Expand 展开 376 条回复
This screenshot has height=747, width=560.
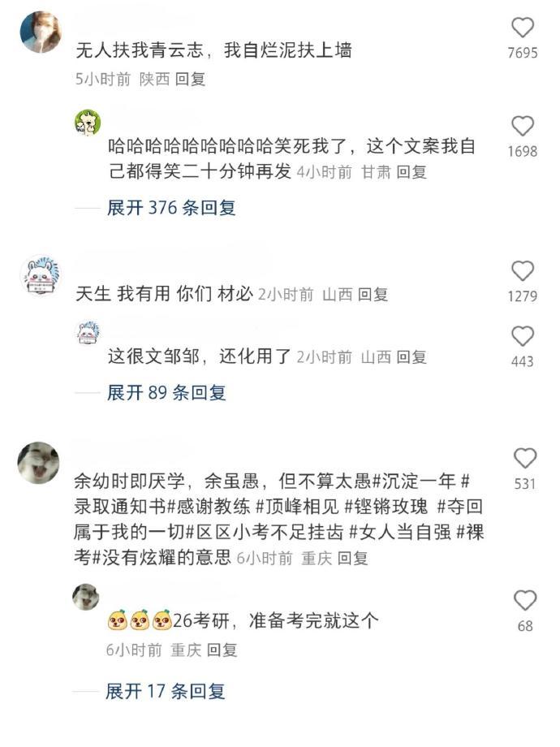click(171, 208)
